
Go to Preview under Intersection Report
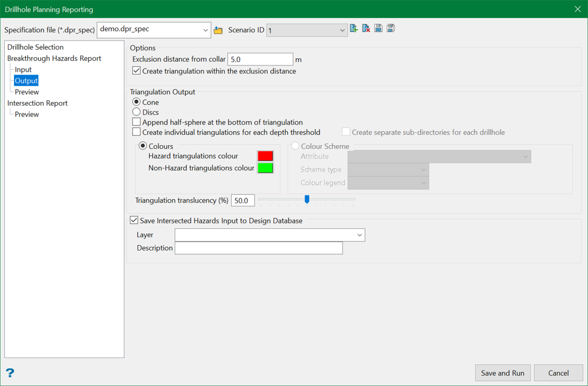pos(27,114)
